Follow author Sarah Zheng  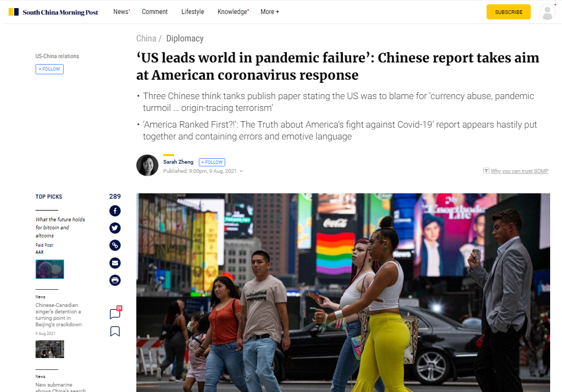[212, 162]
